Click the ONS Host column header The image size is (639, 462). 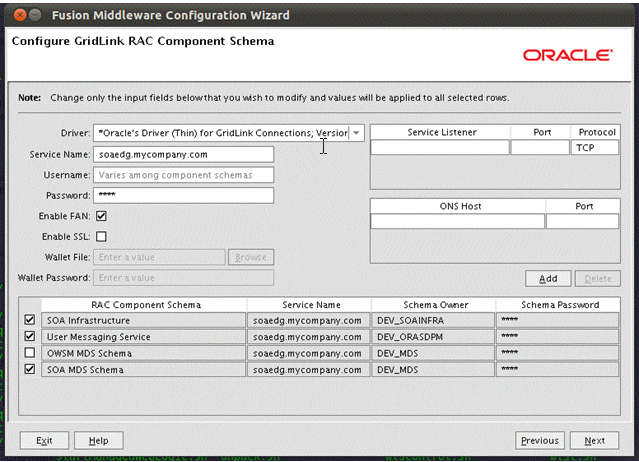[460, 206]
